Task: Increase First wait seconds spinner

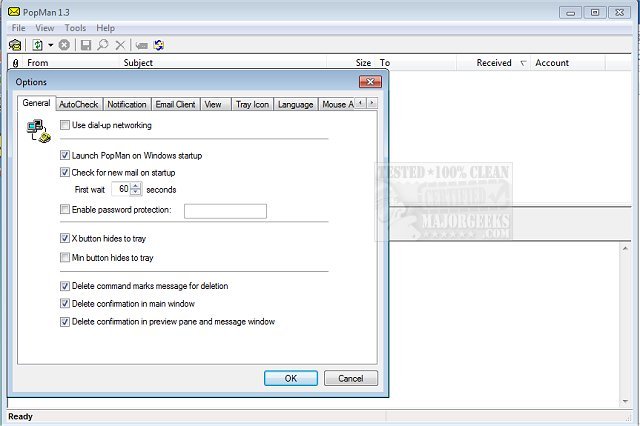Action: [136, 186]
